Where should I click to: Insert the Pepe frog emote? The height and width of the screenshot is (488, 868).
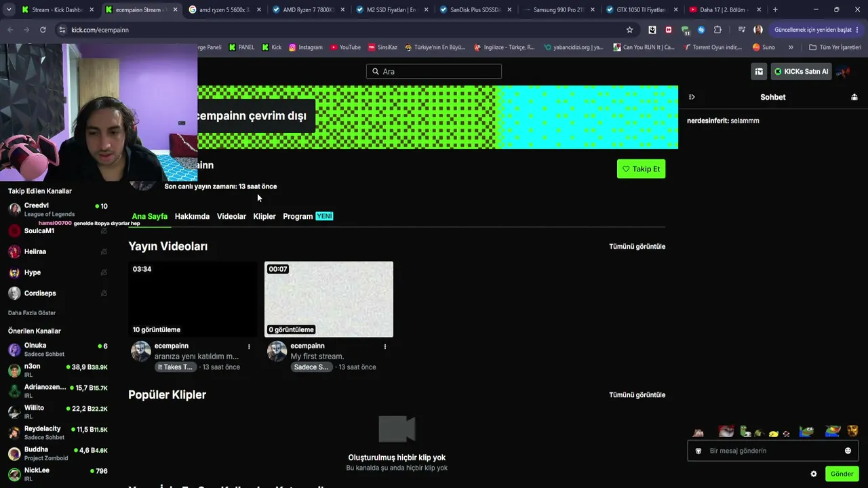[x=806, y=431]
